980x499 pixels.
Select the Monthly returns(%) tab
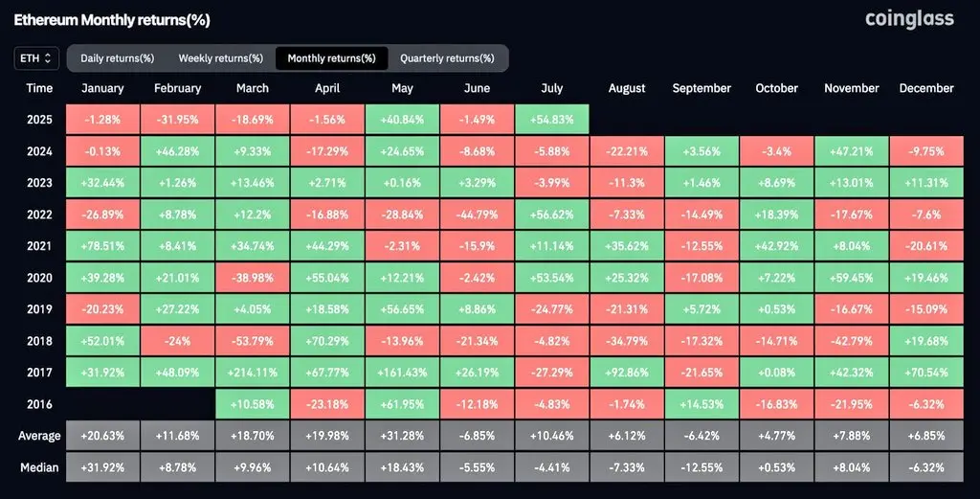[x=331, y=58]
